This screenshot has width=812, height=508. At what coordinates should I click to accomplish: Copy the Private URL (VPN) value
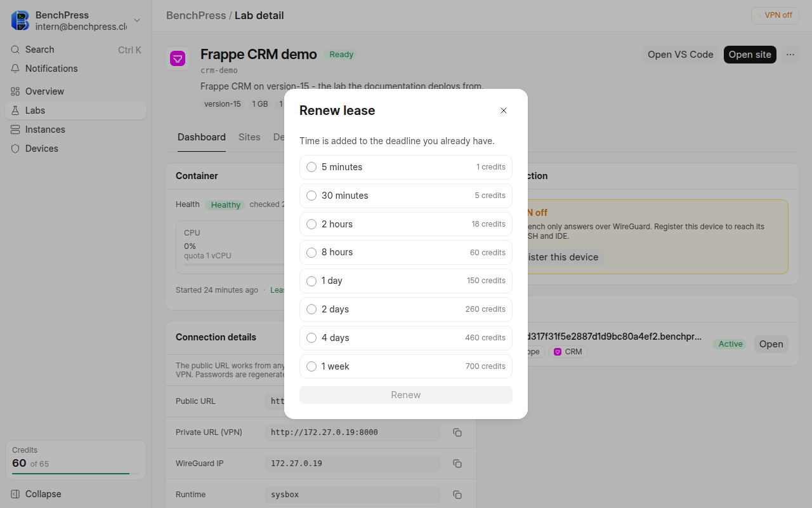point(457,432)
